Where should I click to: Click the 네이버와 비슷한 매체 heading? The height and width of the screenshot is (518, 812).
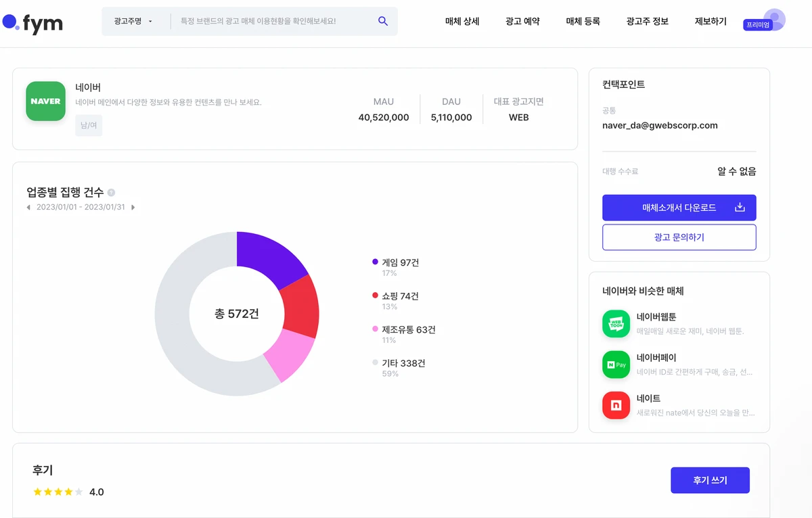pyautogui.click(x=643, y=291)
